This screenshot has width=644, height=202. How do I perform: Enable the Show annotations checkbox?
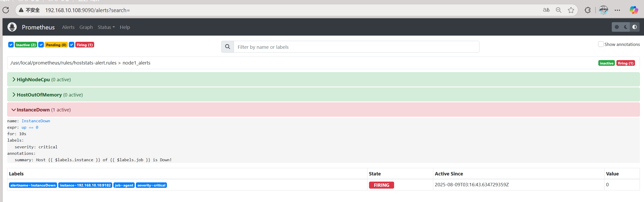(601, 44)
